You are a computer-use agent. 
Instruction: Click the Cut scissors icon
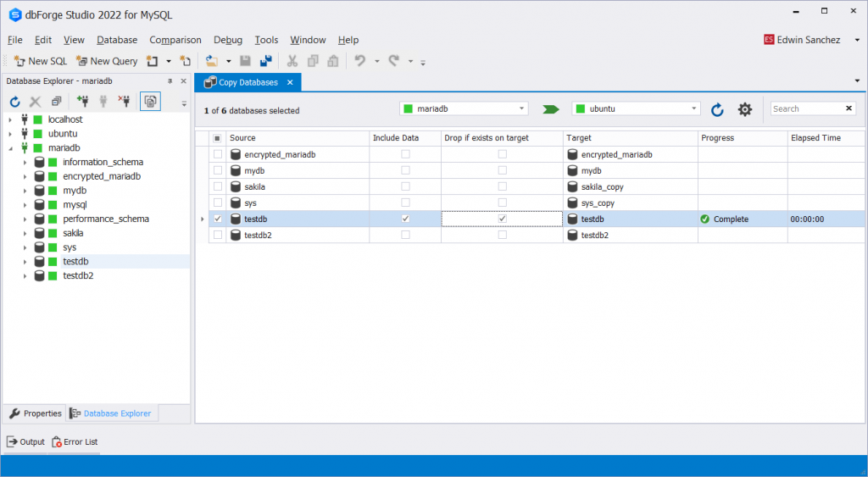pyautogui.click(x=292, y=61)
